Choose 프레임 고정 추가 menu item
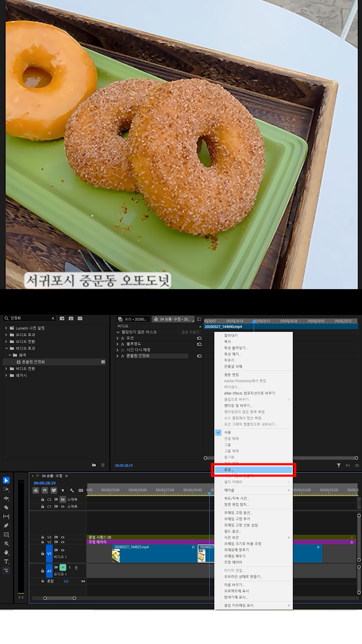 (x=253, y=519)
